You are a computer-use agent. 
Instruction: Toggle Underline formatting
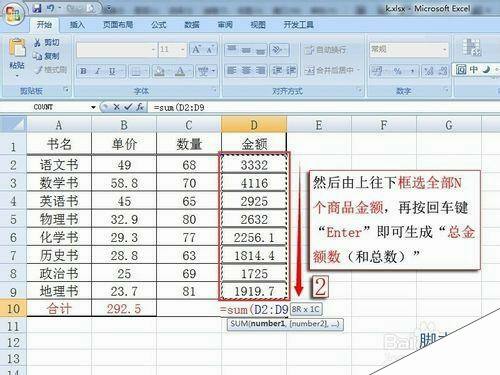[112, 71]
